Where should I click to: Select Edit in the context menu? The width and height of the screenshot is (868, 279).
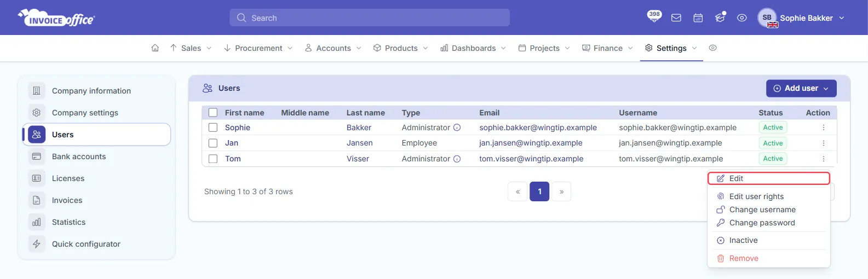point(769,178)
